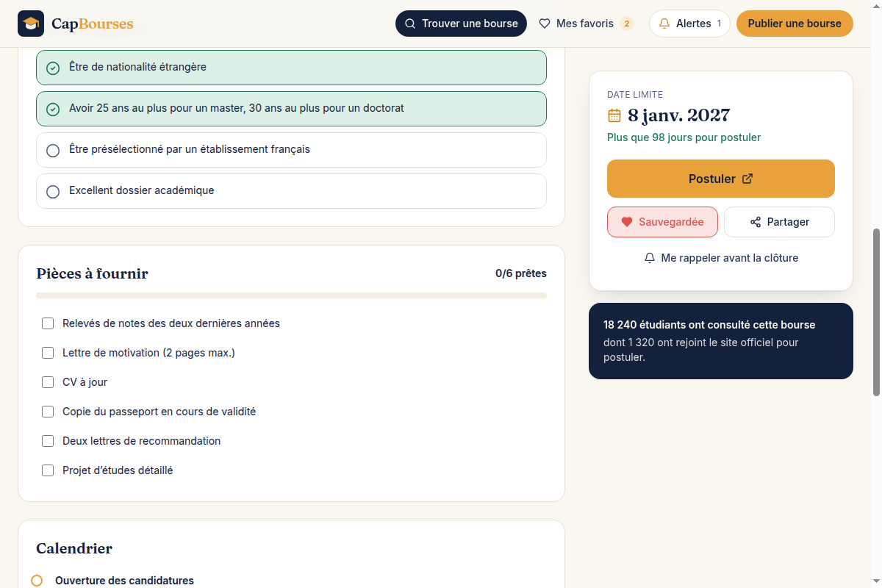This screenshot has width=882, height=588.
Task: Click the 'Calendrier' heading
Action: pyautogui.click(x=74, y=548)
